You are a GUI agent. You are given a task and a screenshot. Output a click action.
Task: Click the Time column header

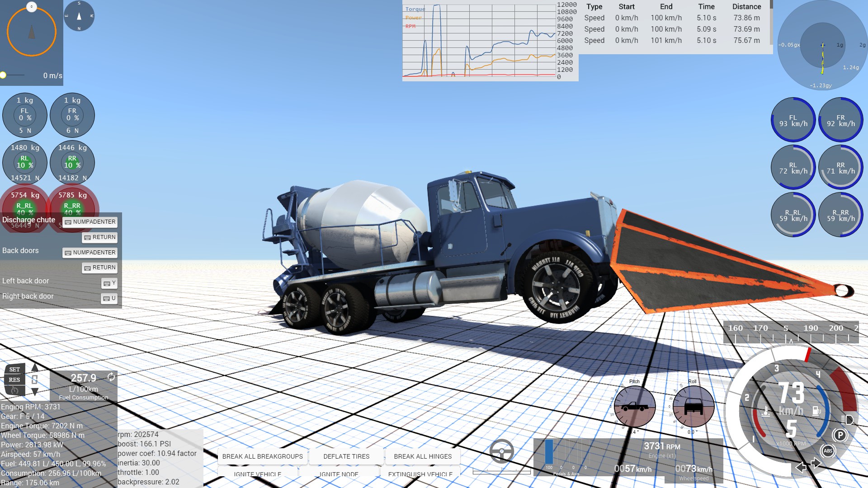click(x=706, y=7)
